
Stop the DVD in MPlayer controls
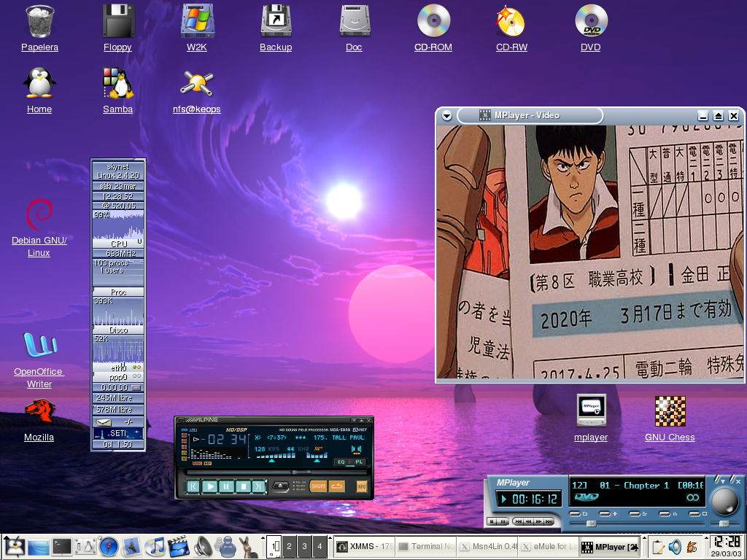(x=492, y=521)
